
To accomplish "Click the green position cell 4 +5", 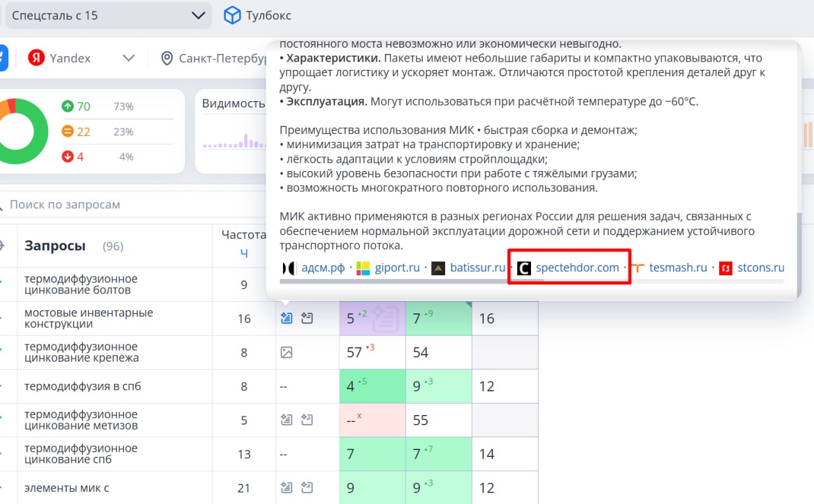I will click(x=373, y=386).
